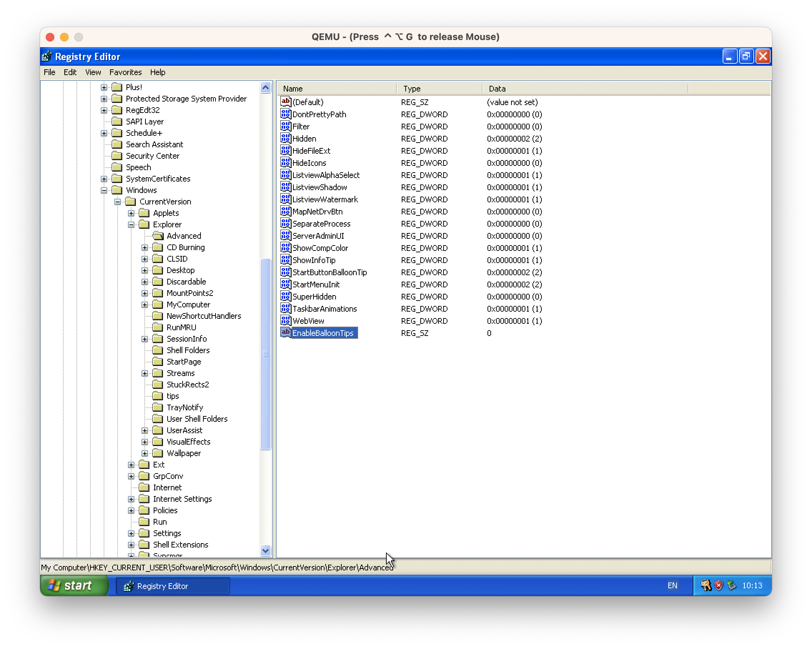812x649 pixels.
Task: Sort values by the Data column header
Action: coord(585,89)
